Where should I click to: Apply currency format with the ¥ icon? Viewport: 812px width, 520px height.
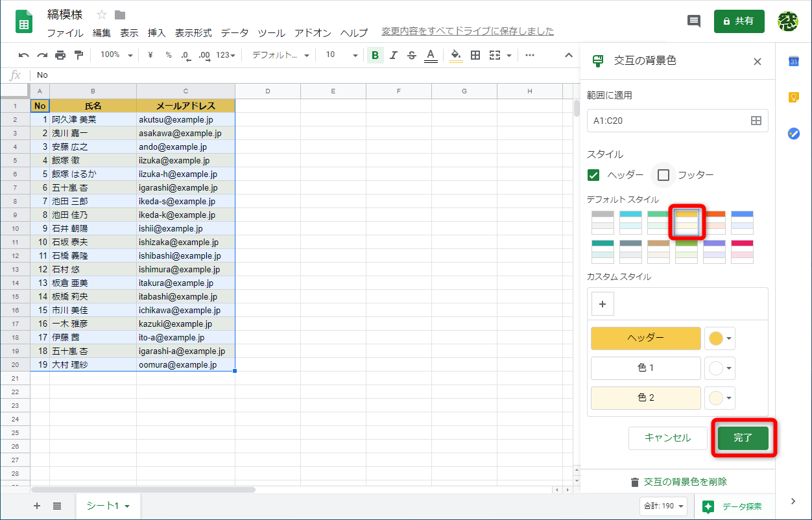tap(150, 55)
